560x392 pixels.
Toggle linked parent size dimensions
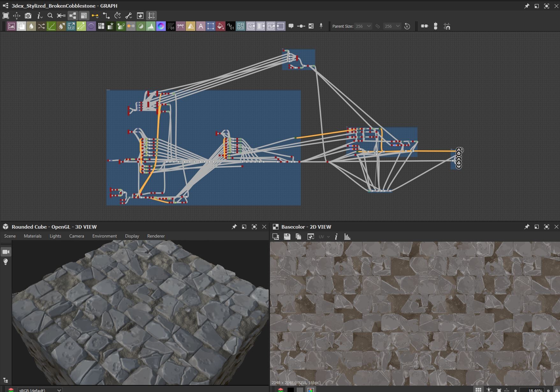[378, 26]
